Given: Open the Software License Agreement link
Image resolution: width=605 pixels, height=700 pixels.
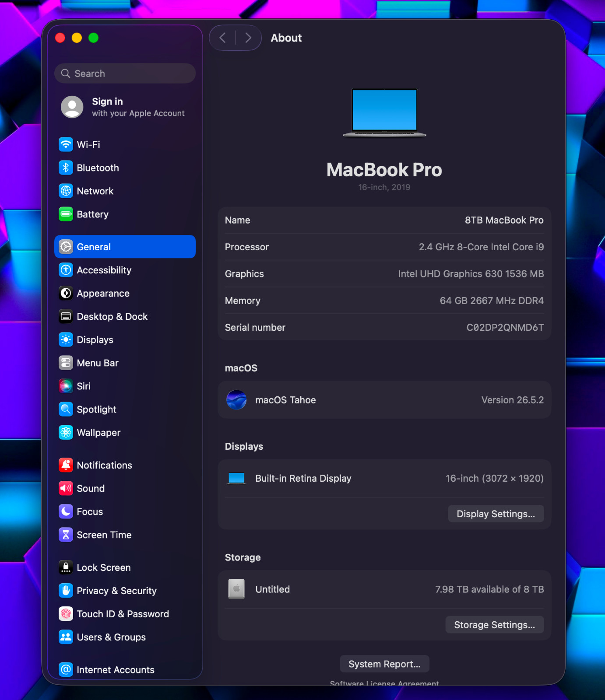Looking at the screenshot, I should tap(384, 683).
